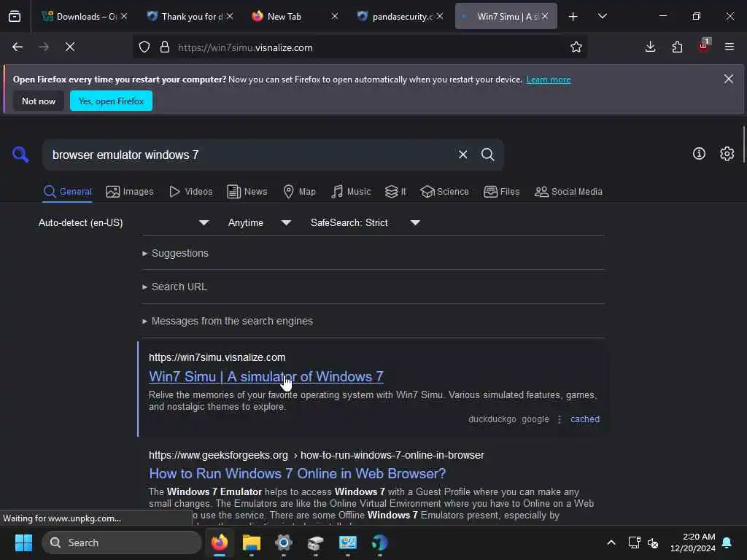This screenshot has width=747, height=560.
Task: Open the Learn more link
Action: pos(549,79)
